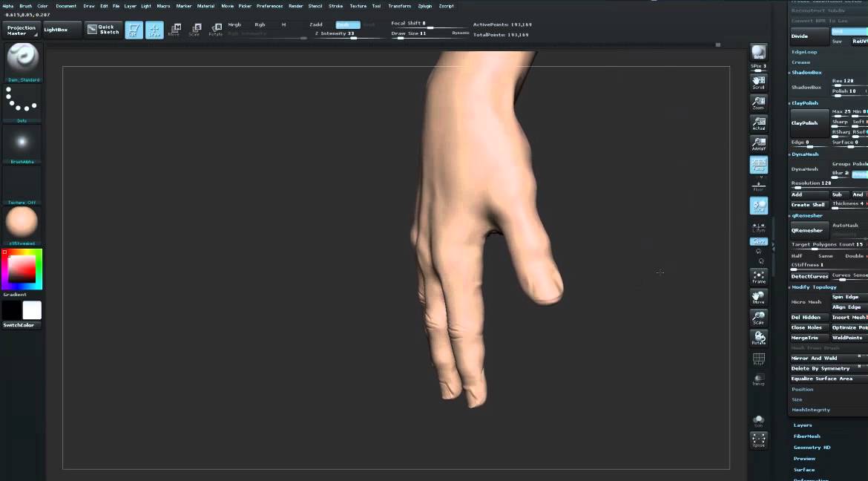Click the Quick Sketch button

(x=104, y=30)
